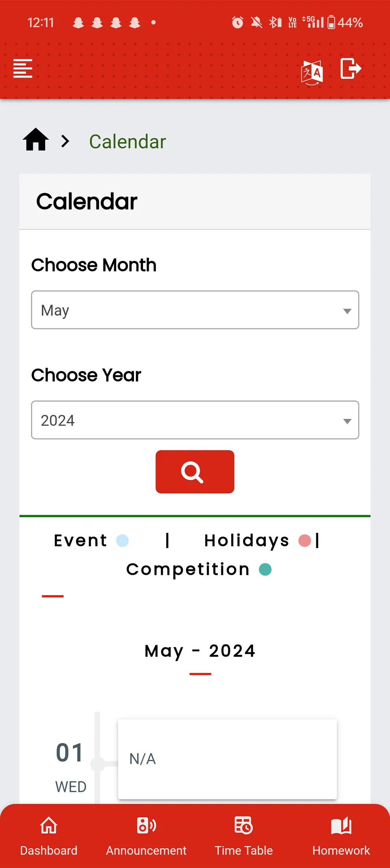Screen dimensions: 390x868
Task: Click the red search button
Action: click(x=195, y=472)
